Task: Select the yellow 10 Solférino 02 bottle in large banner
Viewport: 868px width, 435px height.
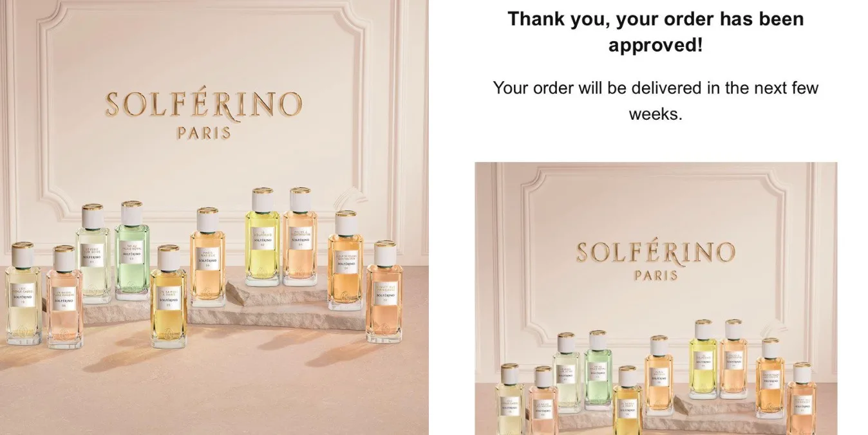Action: (262, 236)
